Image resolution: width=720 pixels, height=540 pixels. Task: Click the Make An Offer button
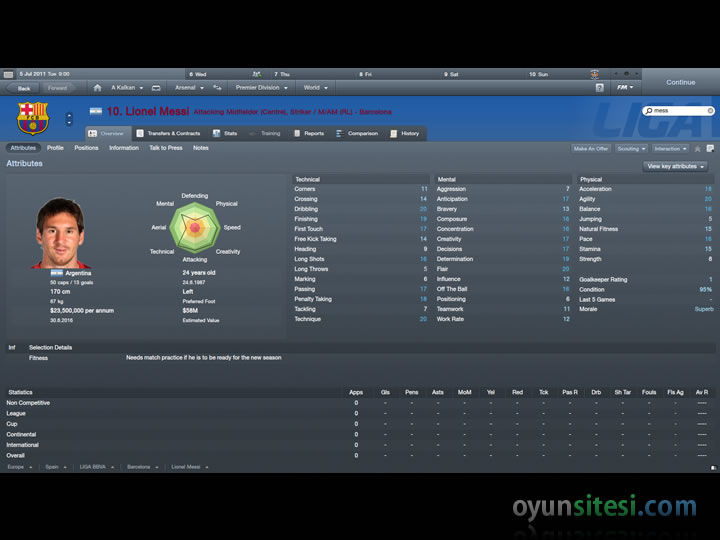(591, 148)
